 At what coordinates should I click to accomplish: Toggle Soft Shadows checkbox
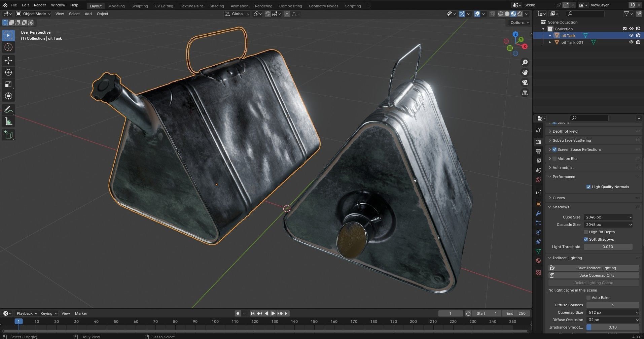point(586,239)
